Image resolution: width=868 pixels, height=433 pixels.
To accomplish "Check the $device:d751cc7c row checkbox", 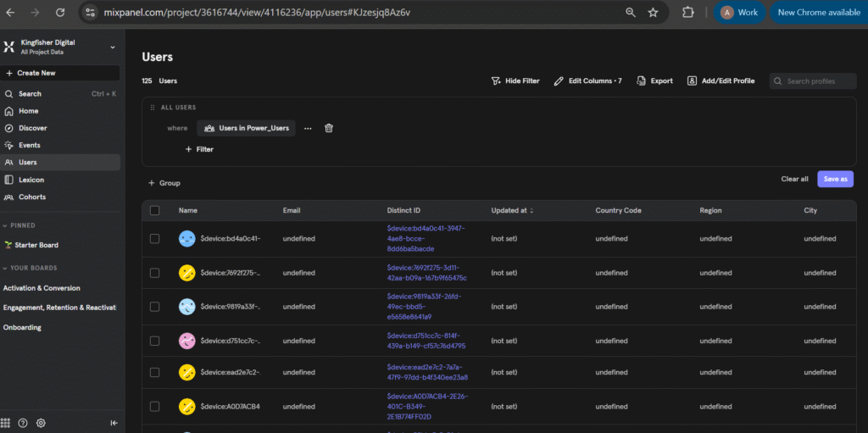I will [x=155, y=341].
